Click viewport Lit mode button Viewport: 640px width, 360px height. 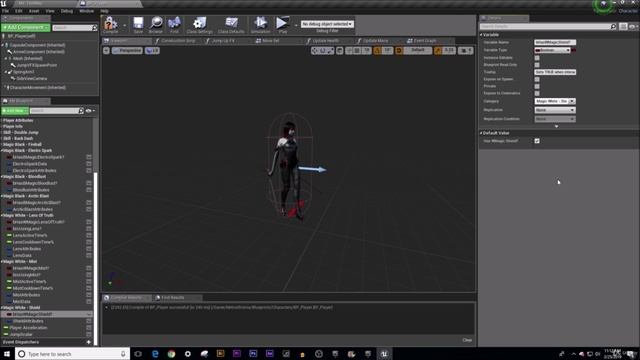[152, 51]
